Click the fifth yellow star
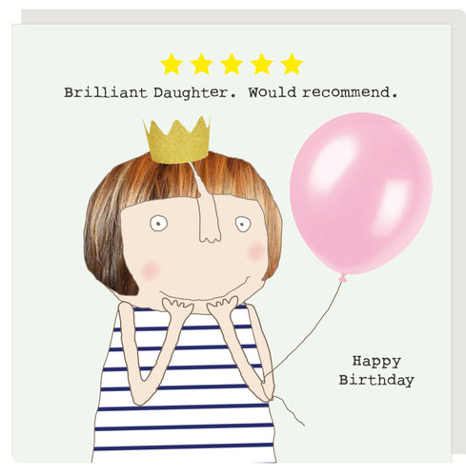The height and width of the screenshot is (476, 466). point(292,64)
